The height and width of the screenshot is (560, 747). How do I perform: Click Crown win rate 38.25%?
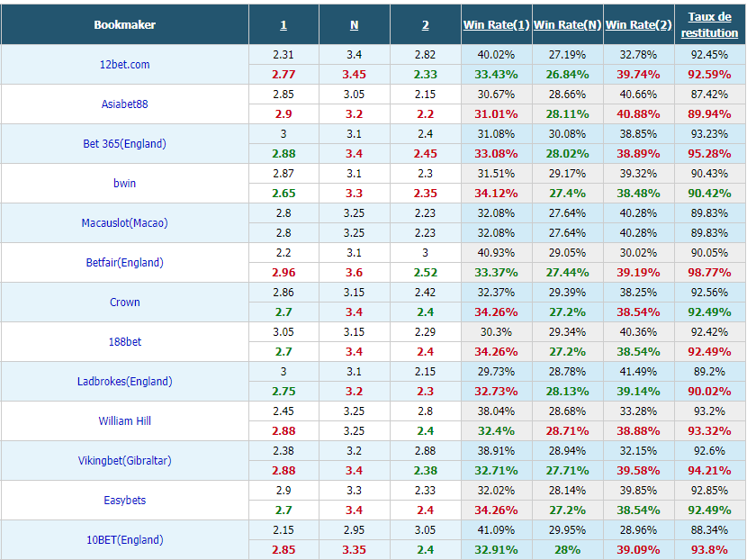[638, 293]
